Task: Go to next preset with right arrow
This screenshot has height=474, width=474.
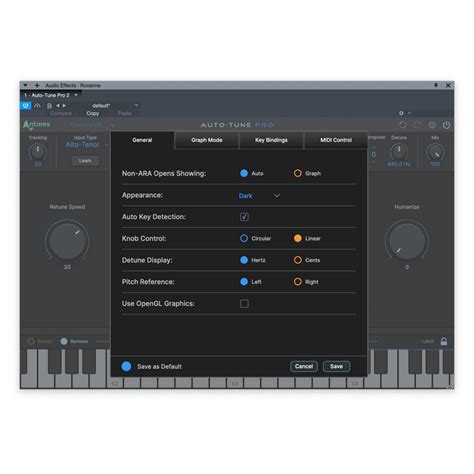Action: [x=64, y=106]
